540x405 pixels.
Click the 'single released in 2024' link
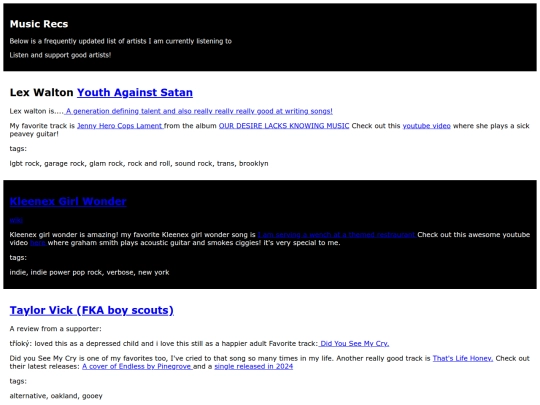click(x=253, y=366)
